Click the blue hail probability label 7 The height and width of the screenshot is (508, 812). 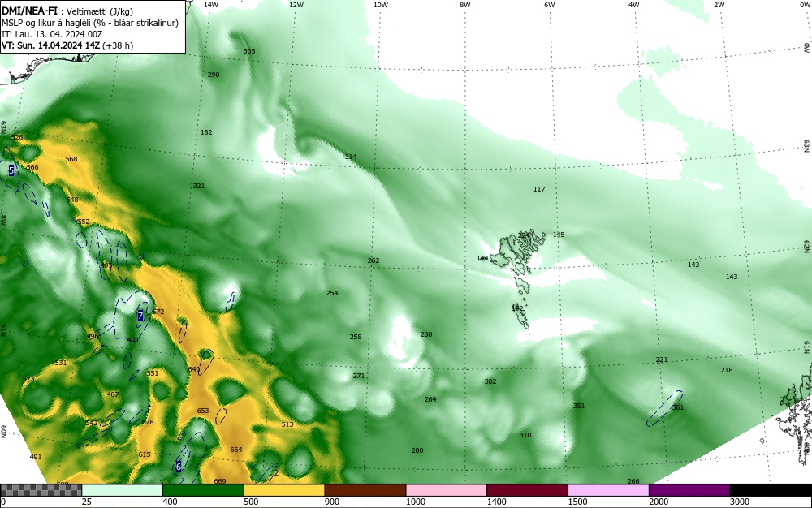point(140,316)
